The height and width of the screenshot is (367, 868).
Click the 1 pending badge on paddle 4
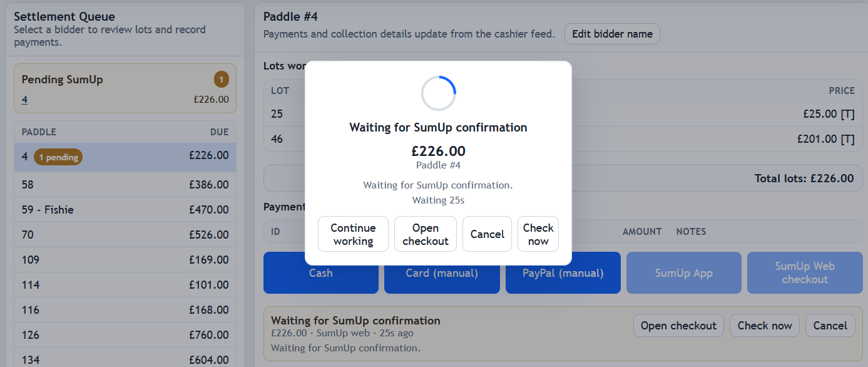tap(58, 157)
